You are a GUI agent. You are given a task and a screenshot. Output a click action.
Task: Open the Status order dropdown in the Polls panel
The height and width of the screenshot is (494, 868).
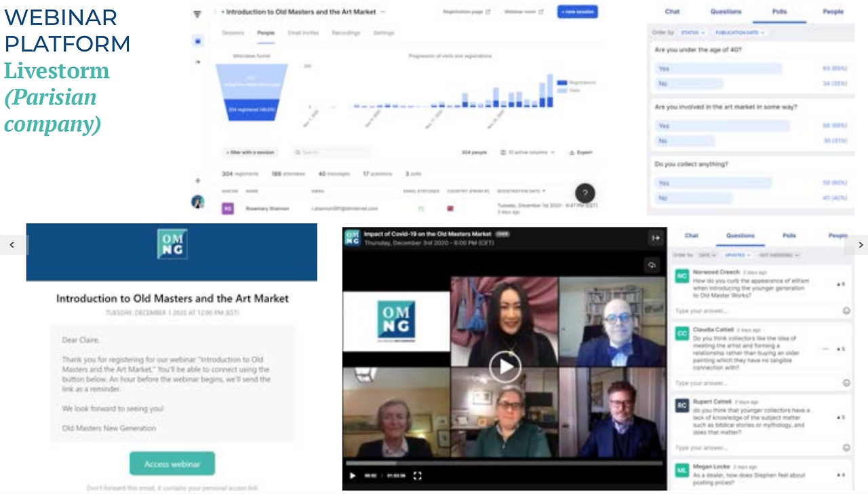coord(692,33)
